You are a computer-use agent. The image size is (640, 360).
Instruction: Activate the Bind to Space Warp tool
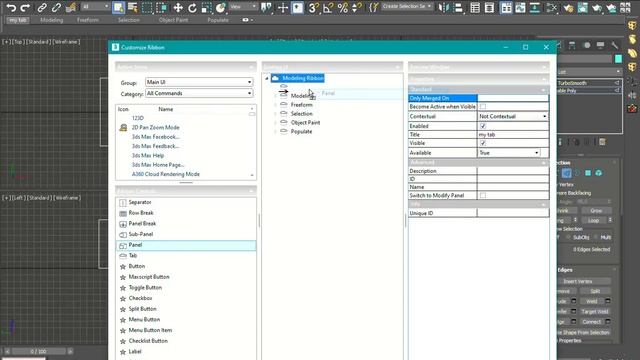[x=71, y=7]
